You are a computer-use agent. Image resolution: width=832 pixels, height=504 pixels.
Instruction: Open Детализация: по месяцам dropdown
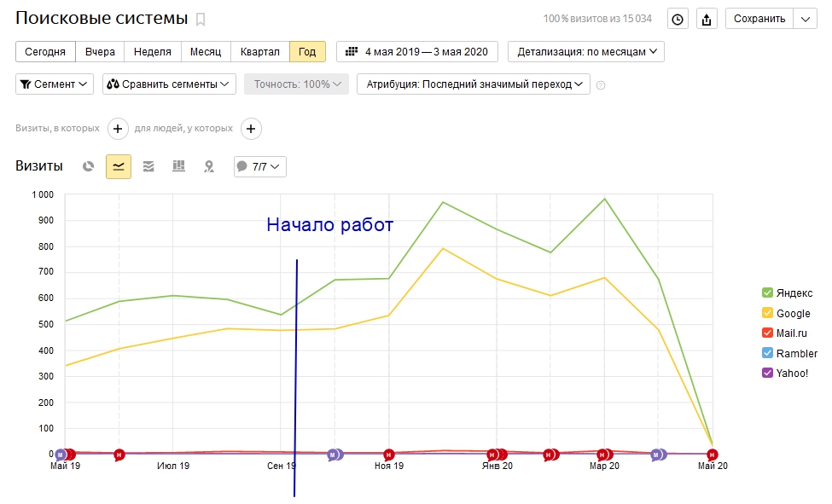pos(585,52)
